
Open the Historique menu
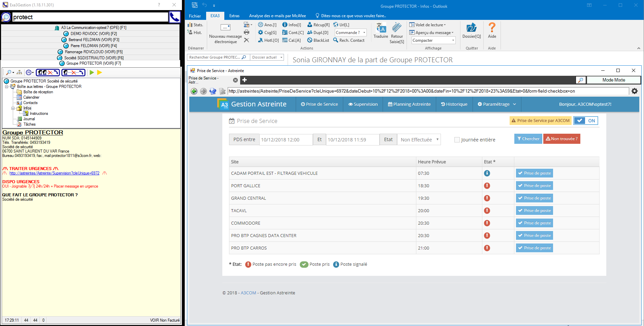tap(454, 104)
